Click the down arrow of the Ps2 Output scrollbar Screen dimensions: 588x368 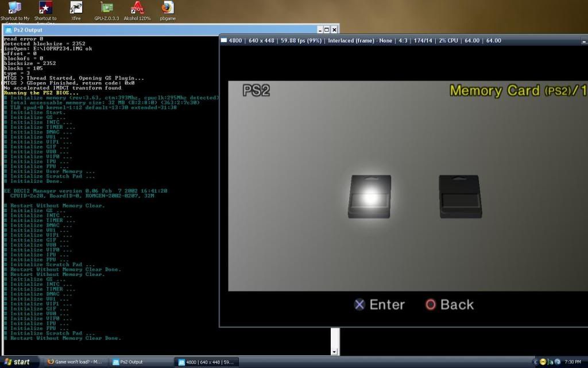(x=334, y=352)
